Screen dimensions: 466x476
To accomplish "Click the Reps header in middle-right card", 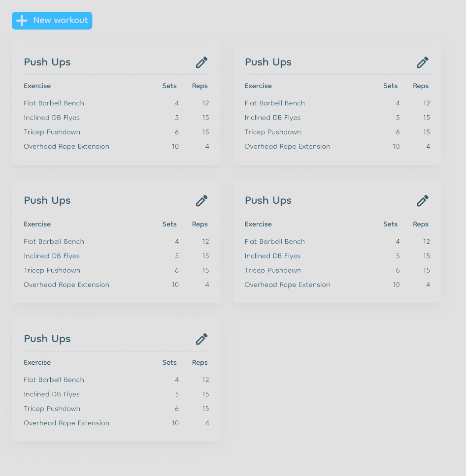I will [x=420, y=224].
